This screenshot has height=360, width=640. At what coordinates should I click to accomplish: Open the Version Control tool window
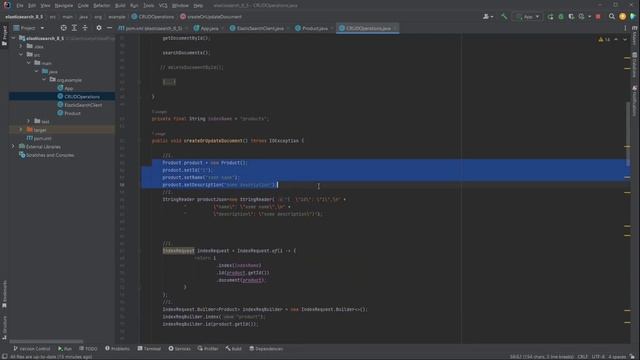[x=32, y=349]
